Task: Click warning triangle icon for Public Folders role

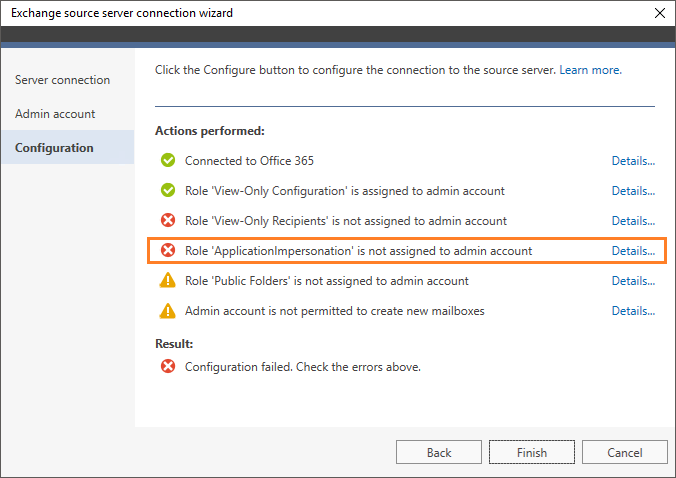Action: pyautogui.click(x=168, y=280)
